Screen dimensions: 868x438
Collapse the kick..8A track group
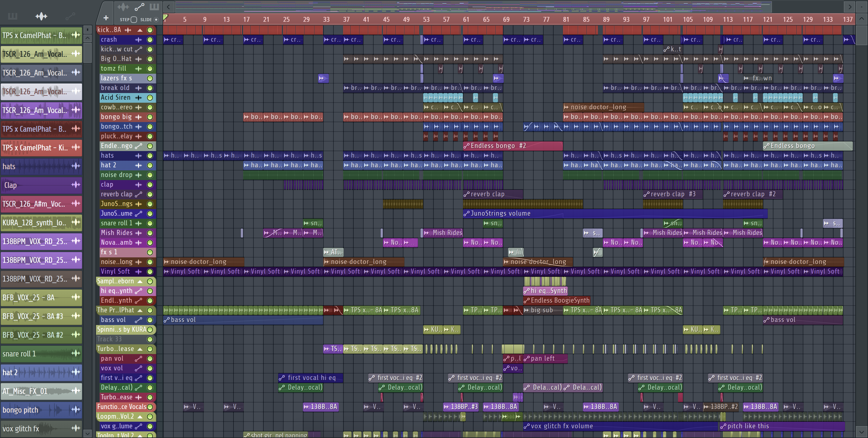click(x=140, y=30)
